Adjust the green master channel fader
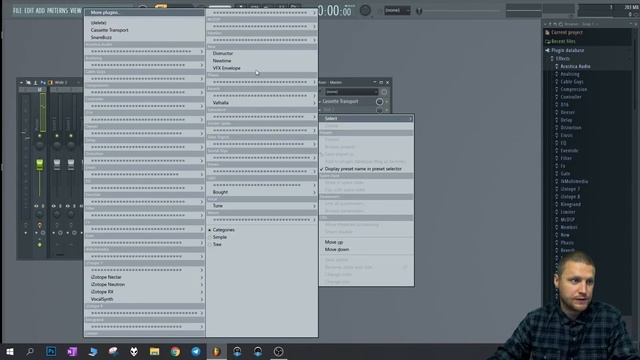This screenshot has width=640, height=360. click(x=40, y=164)
